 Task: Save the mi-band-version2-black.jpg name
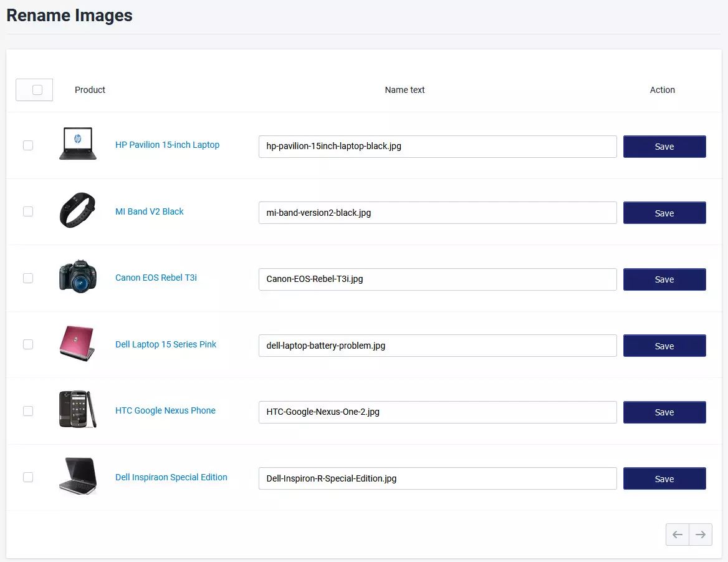(664, 213)
